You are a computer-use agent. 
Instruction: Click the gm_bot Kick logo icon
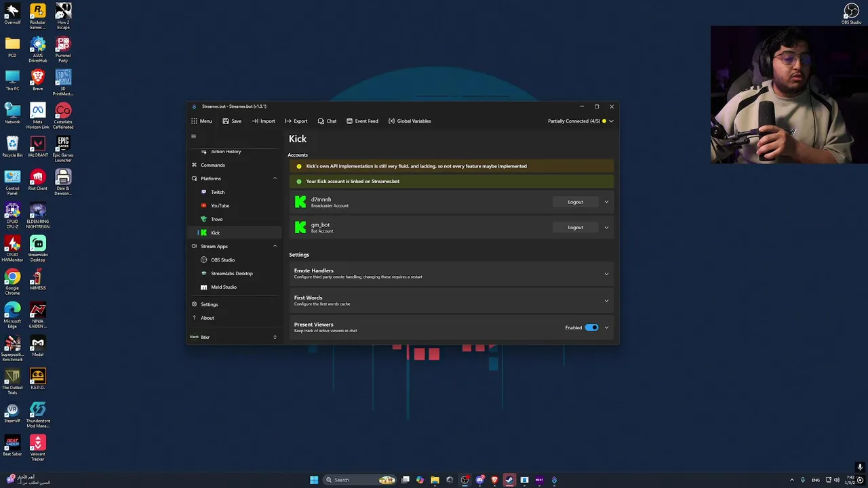click(300, 228)
